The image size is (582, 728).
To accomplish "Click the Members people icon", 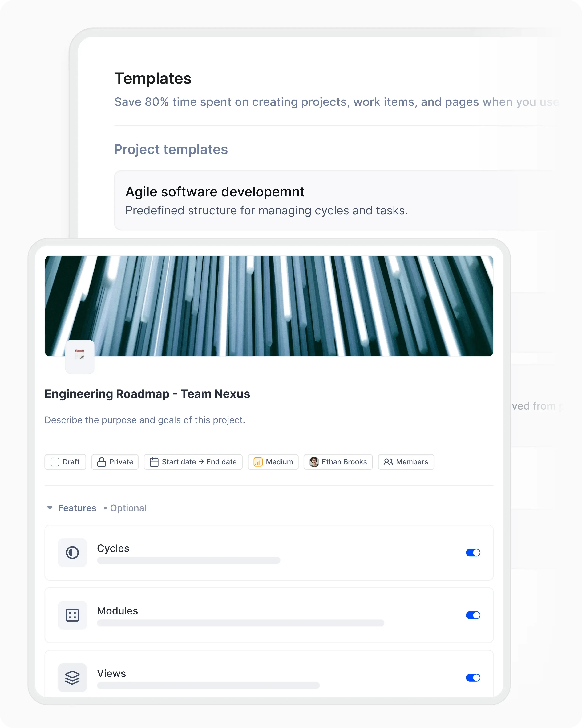I will [388, 462].
